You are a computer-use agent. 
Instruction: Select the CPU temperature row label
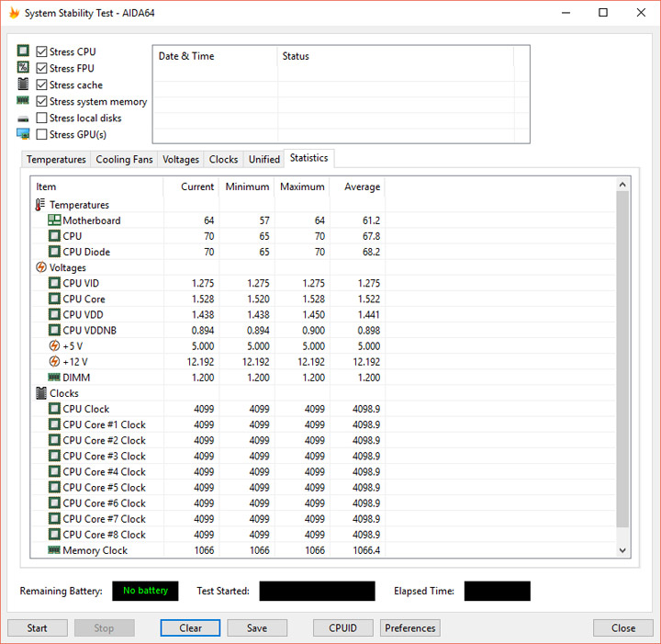coord(73,236)
